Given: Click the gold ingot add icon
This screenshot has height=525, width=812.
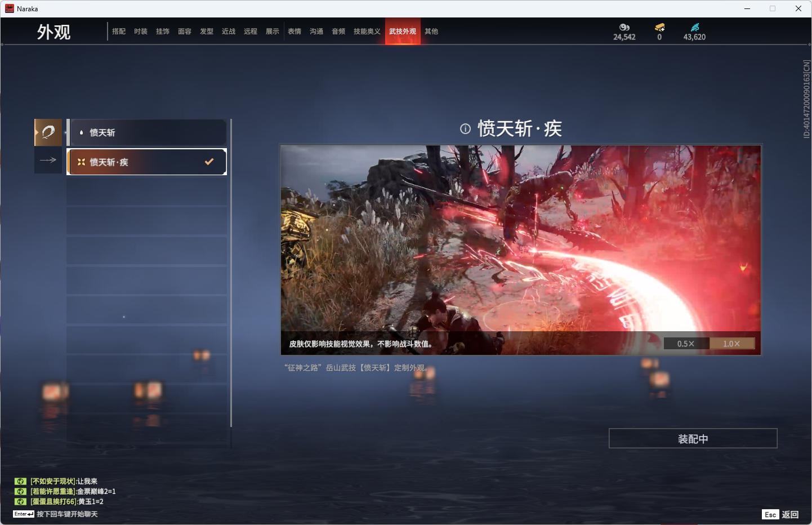Looking at the screenshot, I should 660,27.
